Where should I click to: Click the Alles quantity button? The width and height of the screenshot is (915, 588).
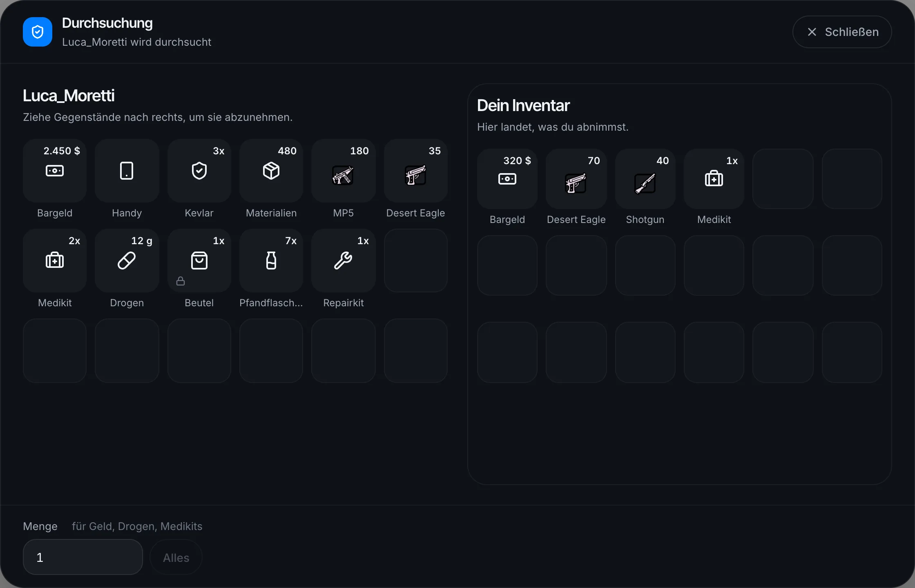[x=176, y=557]
